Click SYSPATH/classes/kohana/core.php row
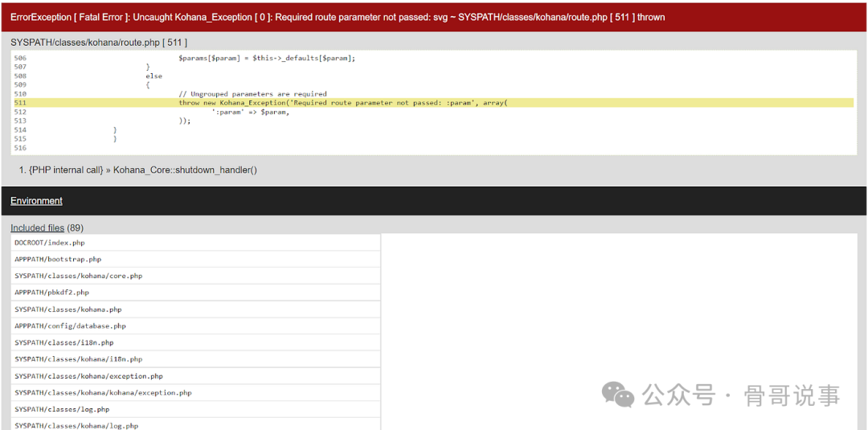 195,276
